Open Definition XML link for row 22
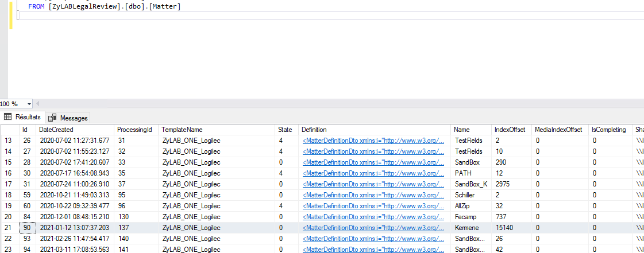 [x=373, y=239]
